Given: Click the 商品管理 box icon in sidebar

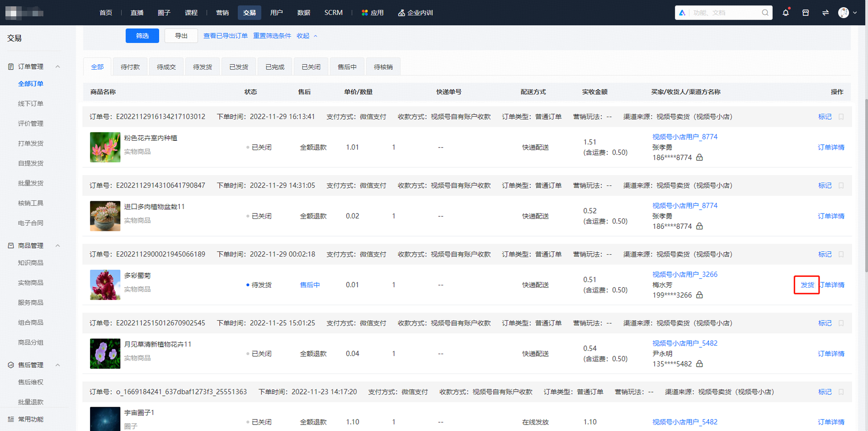Looking at the screenshot, I should (11, 246).
